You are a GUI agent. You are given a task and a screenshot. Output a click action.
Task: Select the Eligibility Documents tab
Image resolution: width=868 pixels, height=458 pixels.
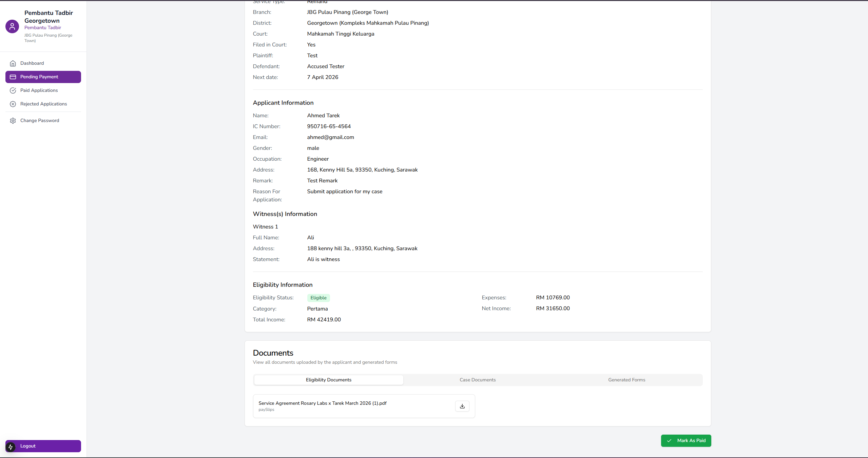click(x=328, y=380)
